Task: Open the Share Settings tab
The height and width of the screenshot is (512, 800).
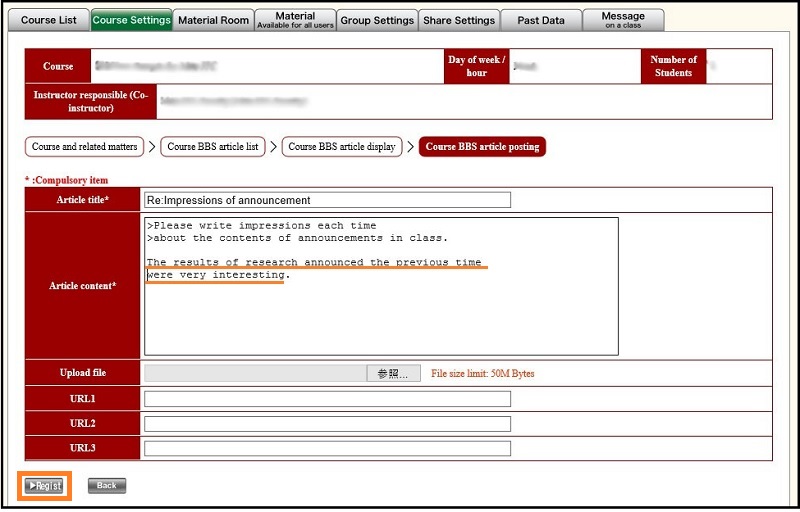Action: click(x=459, y=20)
